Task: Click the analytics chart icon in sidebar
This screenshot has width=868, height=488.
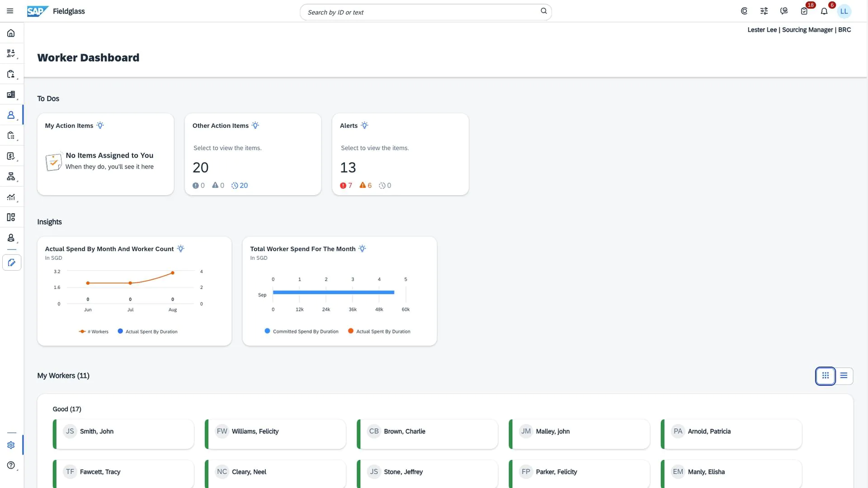Action: point(11,197)
